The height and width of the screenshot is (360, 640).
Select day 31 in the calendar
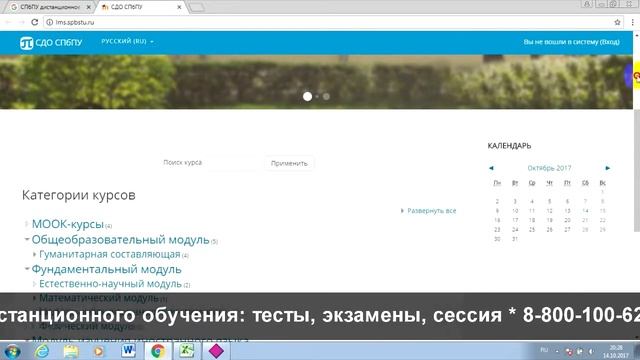(515, 239)
